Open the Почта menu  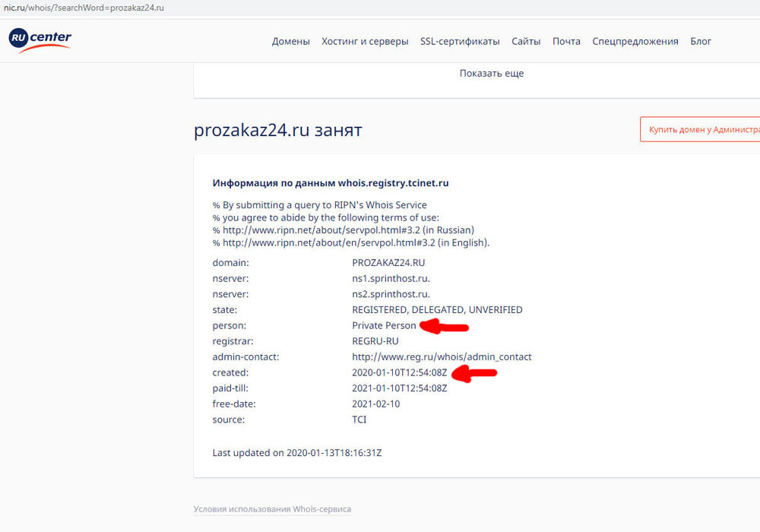[x=567, y=42]
